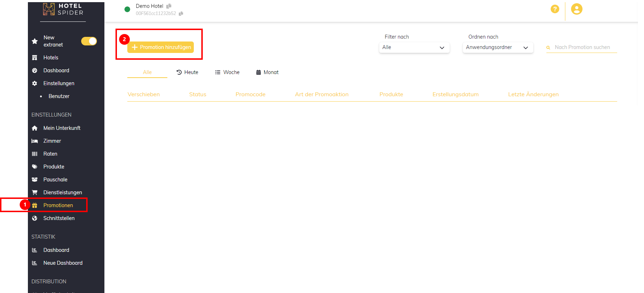Viewport: 644px width, 293px height.
Task: Open the user profile avatar icon
Action: 576,9
